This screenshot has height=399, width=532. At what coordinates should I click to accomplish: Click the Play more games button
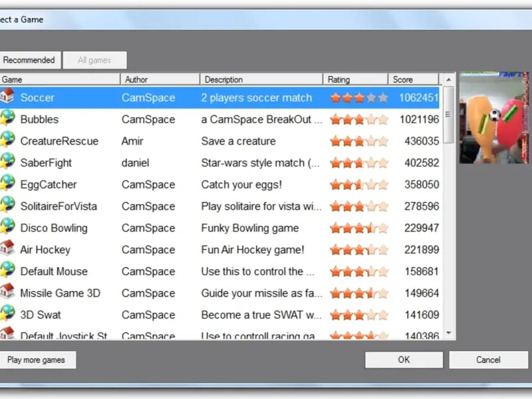37,360
